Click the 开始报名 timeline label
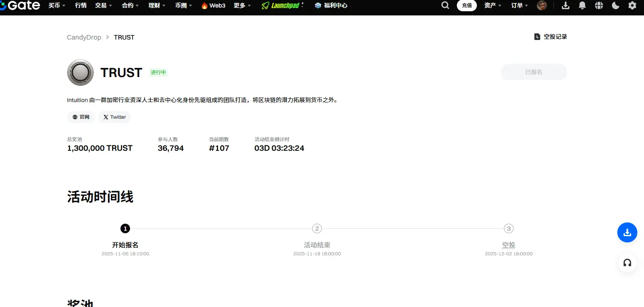Image resolution: width=644 pixels, height=307 pixels. pyautogui.click(x=125, y=245)
